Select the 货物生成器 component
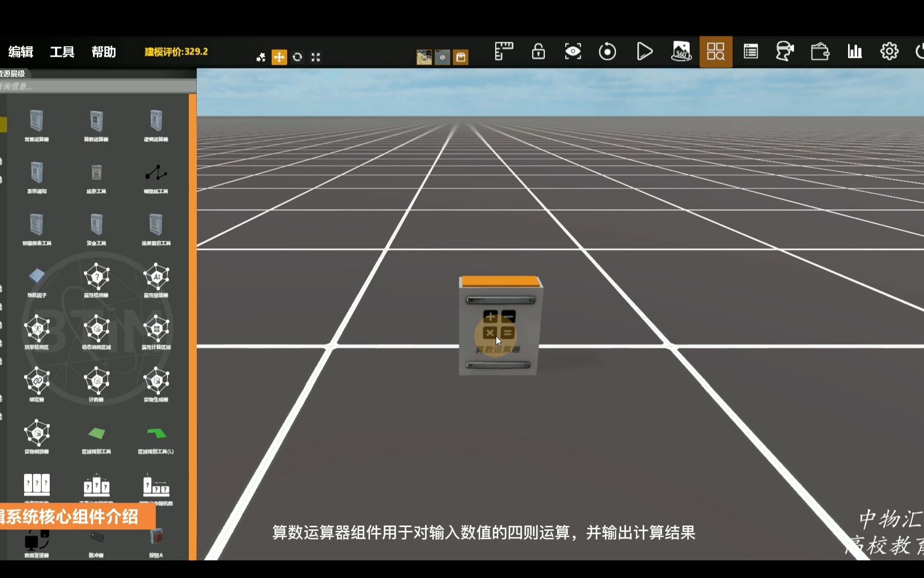The image size is (924, 578). [156, 384]
